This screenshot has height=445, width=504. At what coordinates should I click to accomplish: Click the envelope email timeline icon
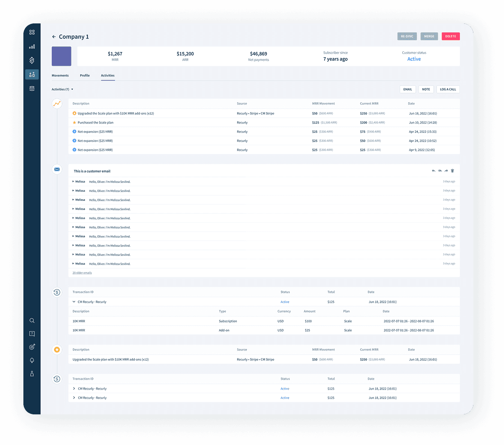[x=57, y=169]
